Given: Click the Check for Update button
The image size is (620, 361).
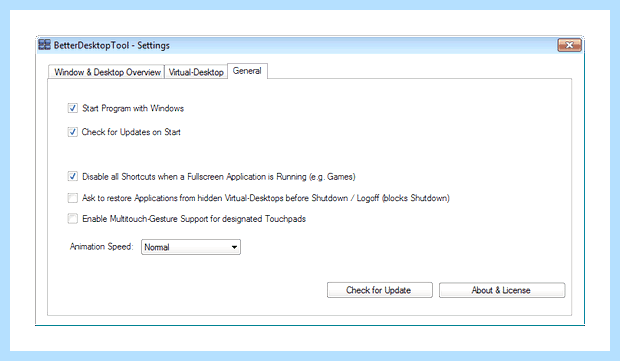Looking at the screenshot, I should pos(380,290).
